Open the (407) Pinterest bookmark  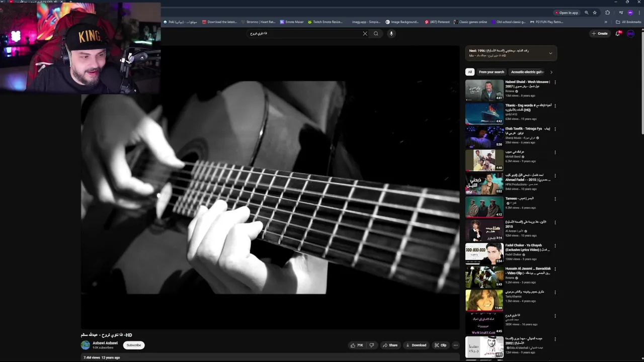pos(437,22)
